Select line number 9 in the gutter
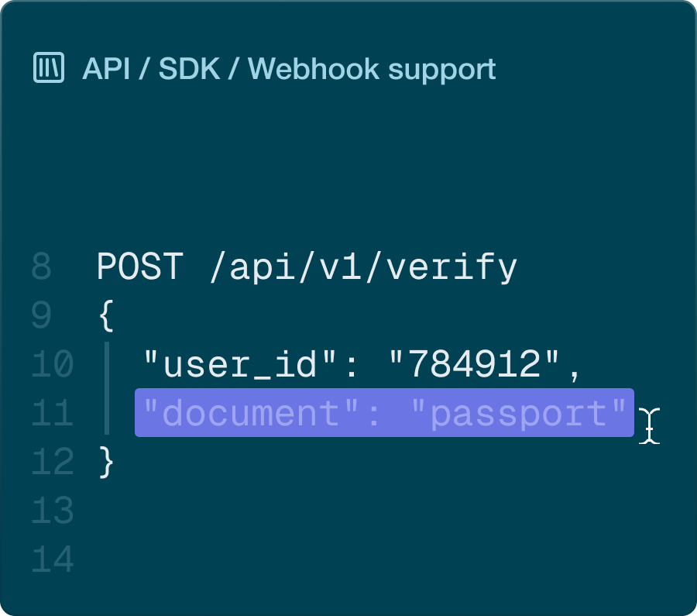Viewport: 697px width, 616px height. tap(42, 316)
